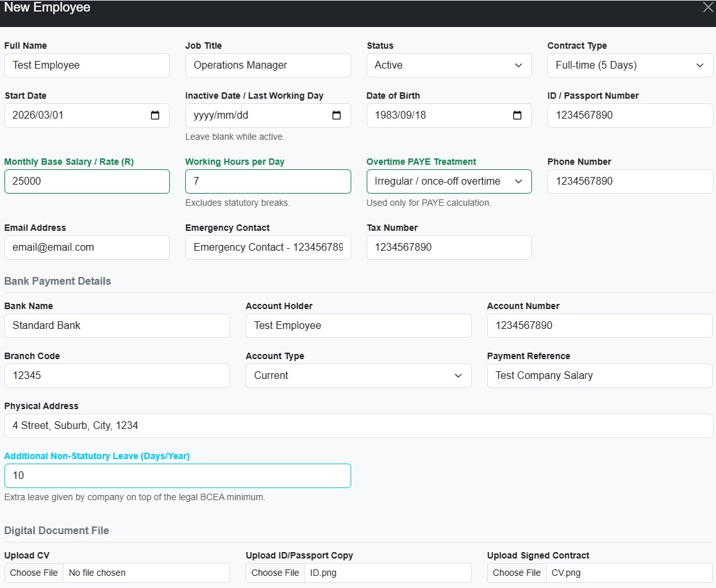Click 'Excludes statutory breaks.' hint
Screen dimensions: 716x588
(237, 203)
